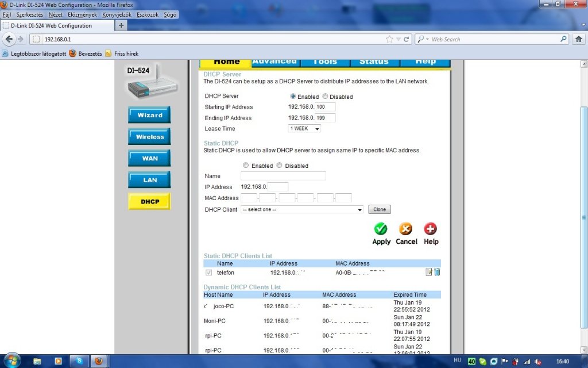The width and height of the screenshot is (588, 368).
Task: Click the WAN sidebar button
Action: (x=149, y=158)
